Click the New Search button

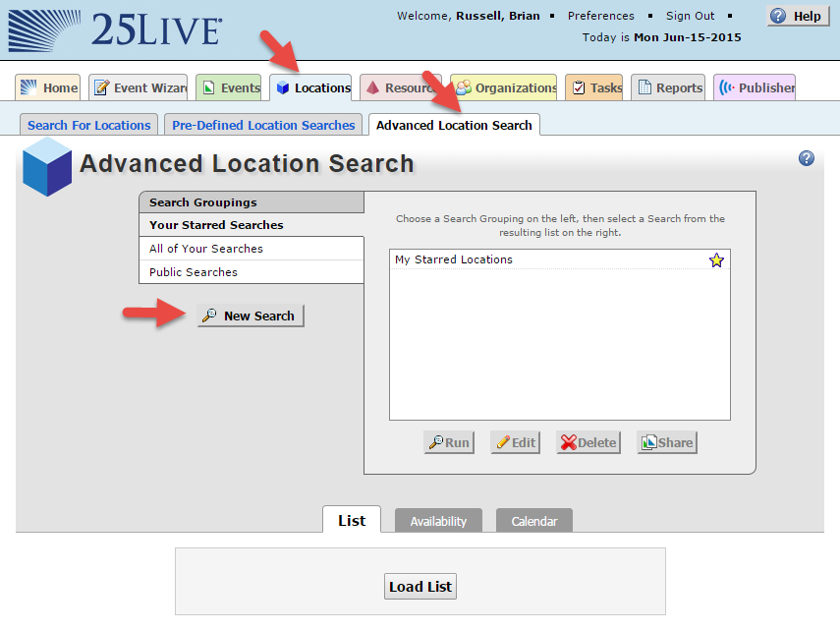(251, 315)
